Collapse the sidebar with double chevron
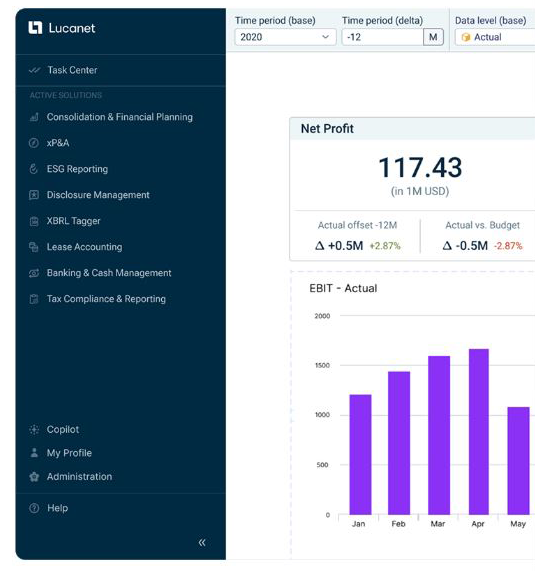The width and height of the screenshot is (535, 571). coord(202,543)
